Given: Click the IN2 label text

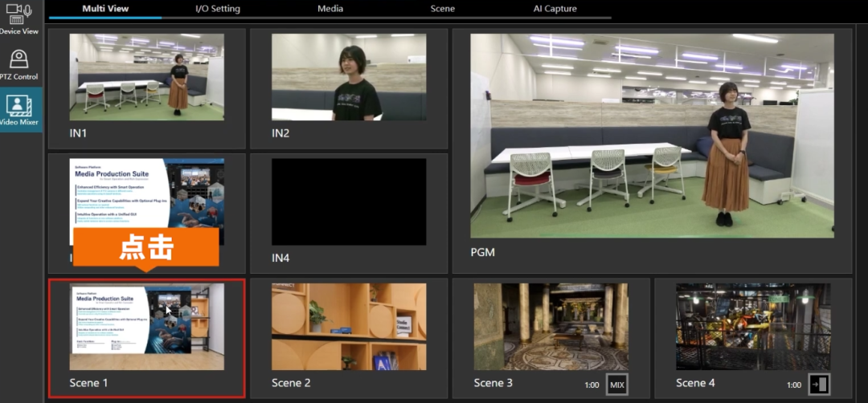Looking at the screenshot, I should [x=280, y=133].
